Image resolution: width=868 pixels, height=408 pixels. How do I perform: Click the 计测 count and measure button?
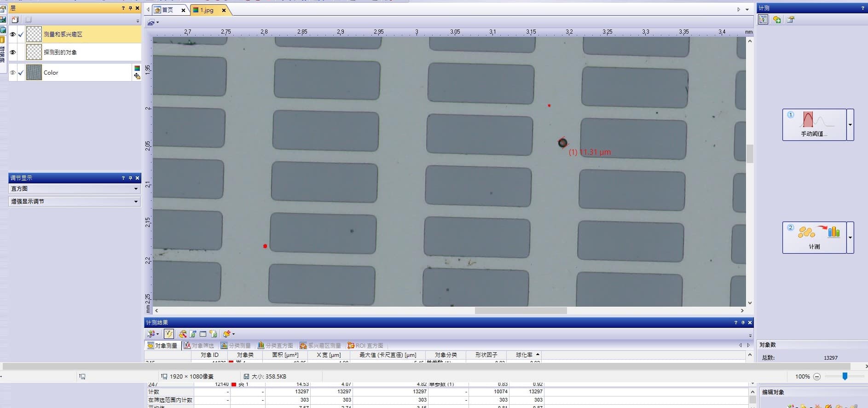814,238
